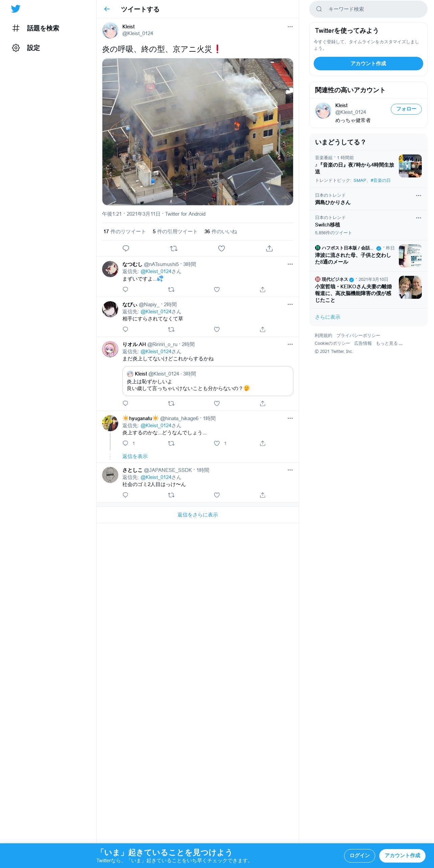Click the reply icon under main tweet
Viewport: 434px width, 868px height.
pyautogui.click(x=126, y=248)
